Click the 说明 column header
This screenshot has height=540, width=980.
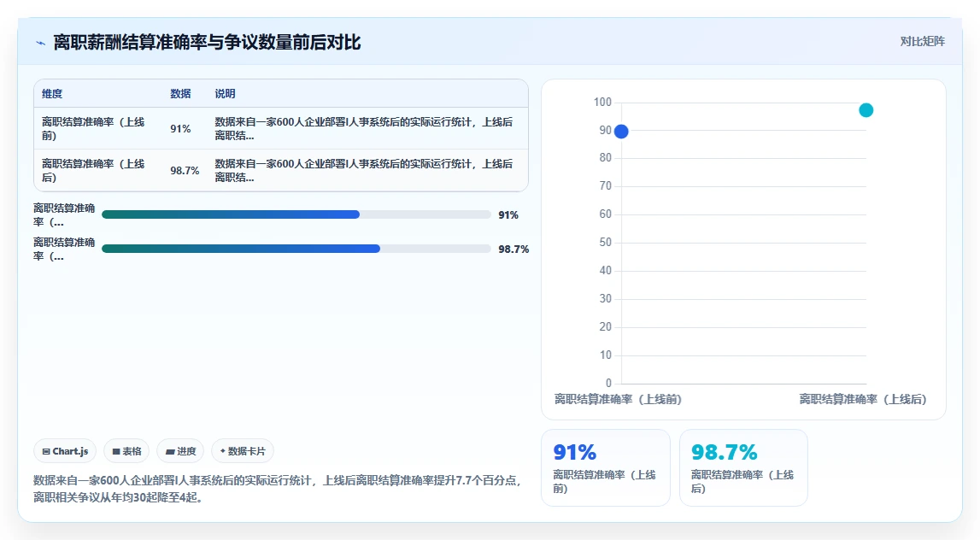pyautogui.click(x=225, y=94)
